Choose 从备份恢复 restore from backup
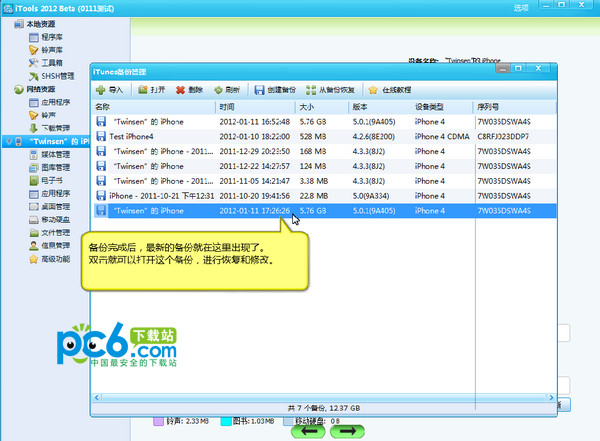Viewport: 600px width, 441px height. click(x=330, y=90)
